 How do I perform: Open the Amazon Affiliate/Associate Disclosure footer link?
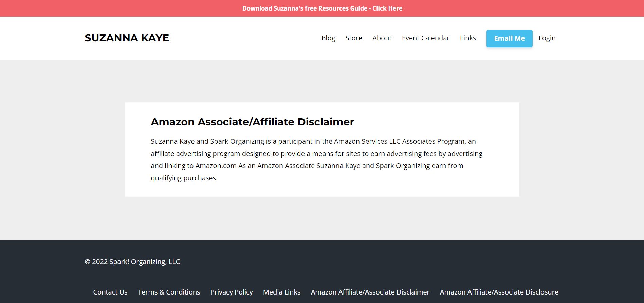[x=499, y=292]
